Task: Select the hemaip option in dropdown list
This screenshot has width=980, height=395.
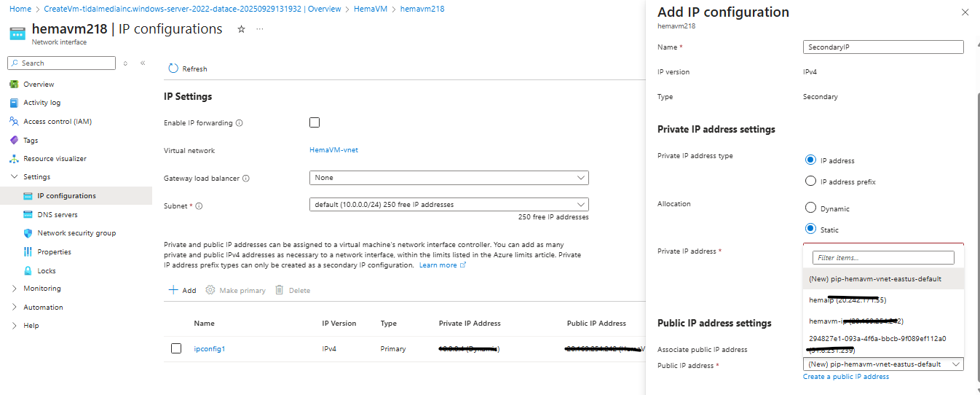Action: (883, 300)
